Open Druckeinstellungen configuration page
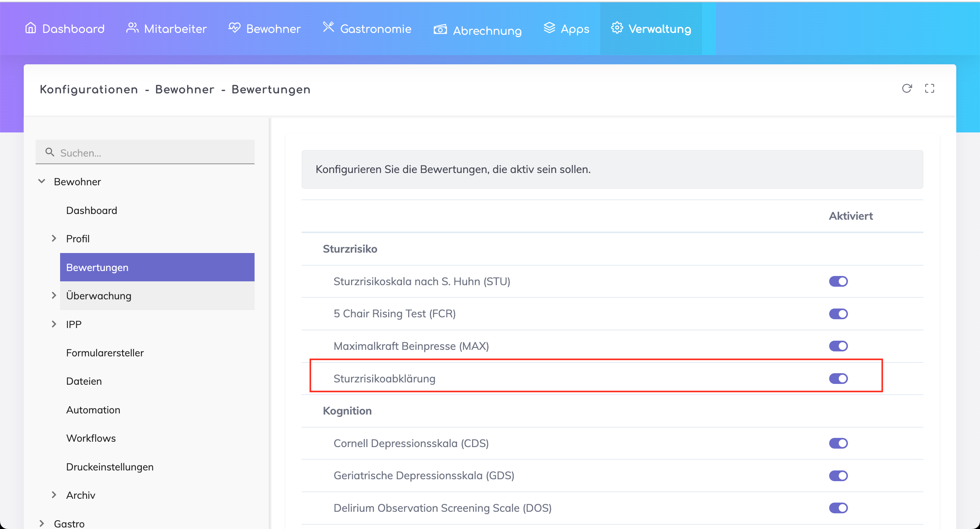 (x=110, y=467)
